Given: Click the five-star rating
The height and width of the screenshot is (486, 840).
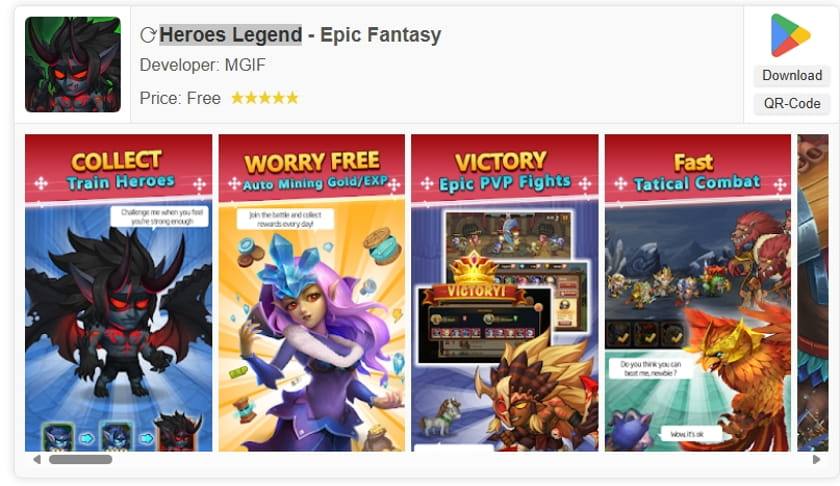Looking at the screenshot, I should (x=264, y=98).
